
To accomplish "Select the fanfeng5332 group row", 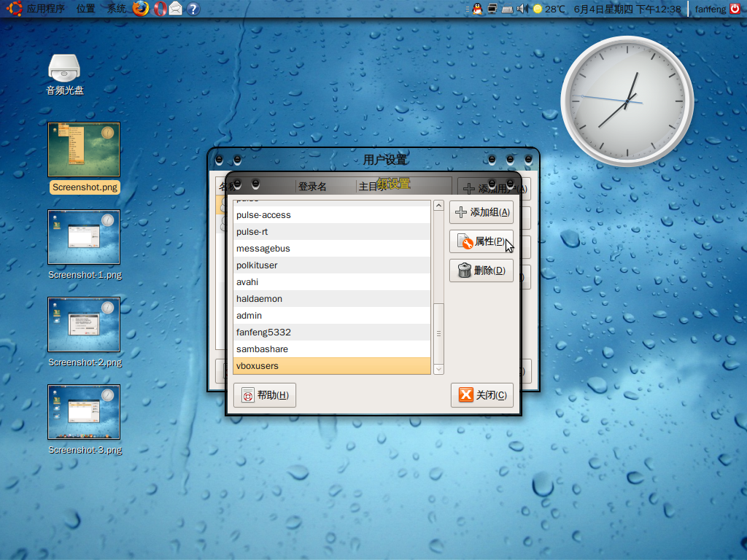I will pos(332,332).
